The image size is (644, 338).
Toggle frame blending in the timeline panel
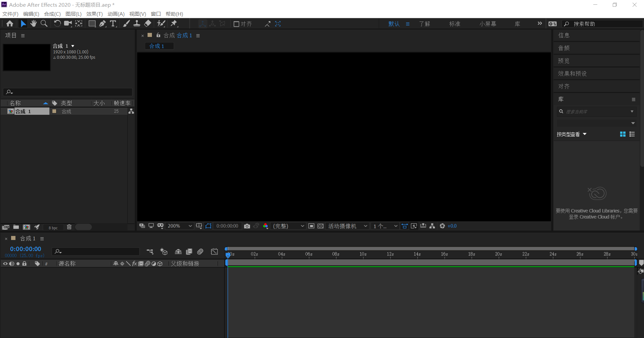[189, 251]
